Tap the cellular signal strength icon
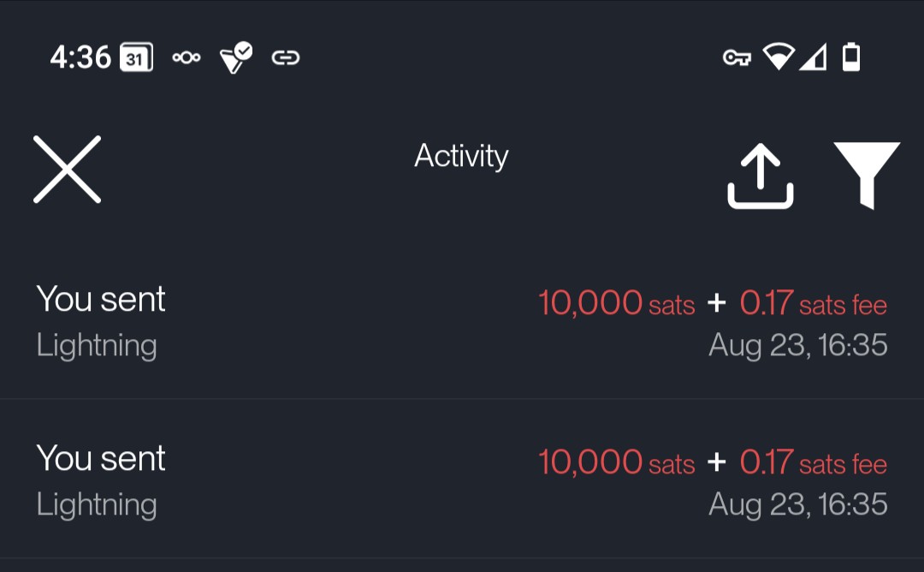This screenshot has width=924, height=572. pos(814,58)
